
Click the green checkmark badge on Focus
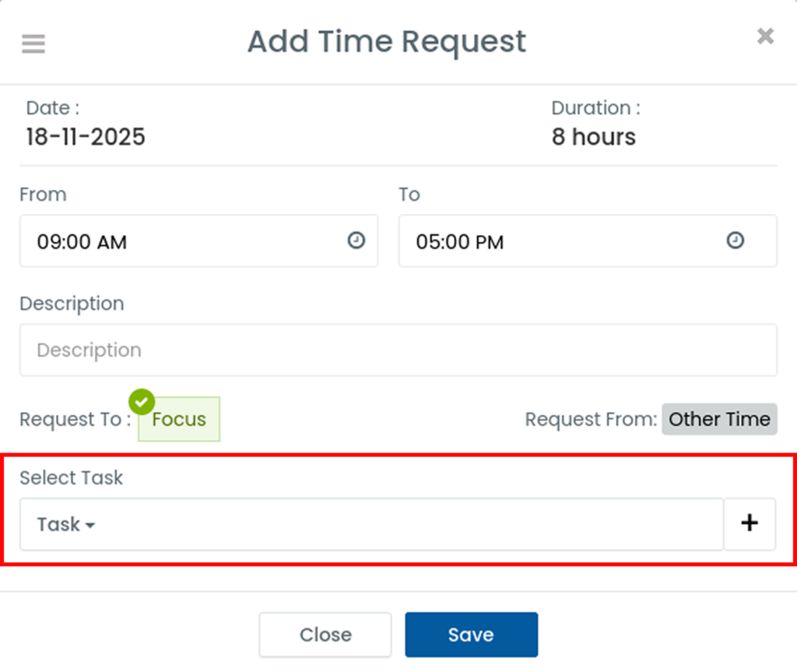(x=142, y=403)
